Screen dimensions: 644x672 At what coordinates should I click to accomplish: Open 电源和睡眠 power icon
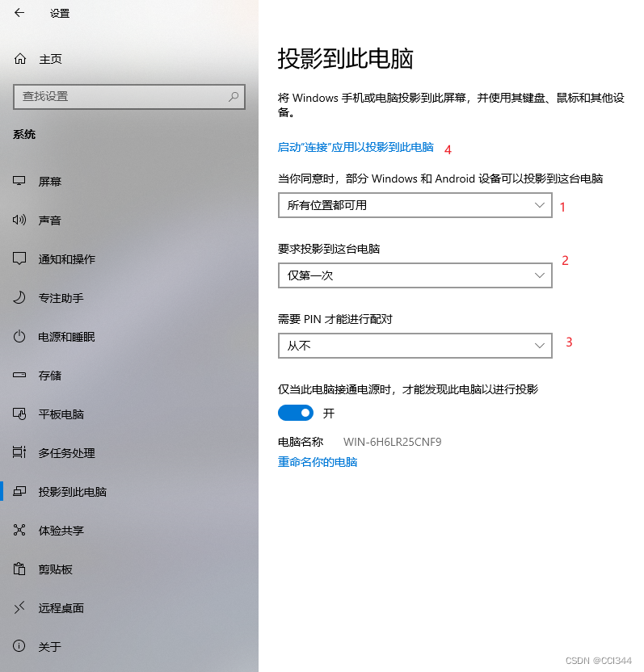coord(20,337)
